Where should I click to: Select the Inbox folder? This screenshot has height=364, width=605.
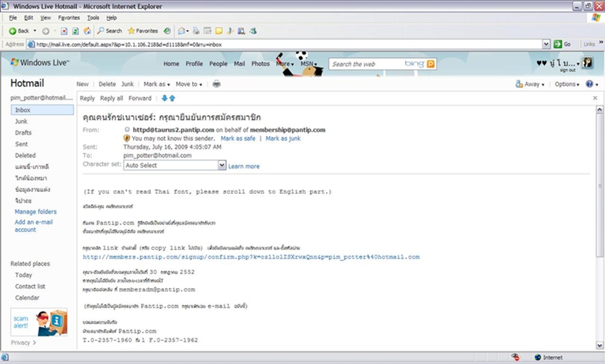click(43, 110)
